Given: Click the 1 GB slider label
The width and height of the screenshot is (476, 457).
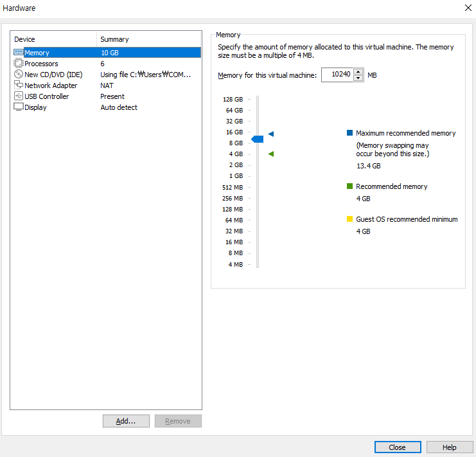Looking at the screenshot, I should point(236,176).
